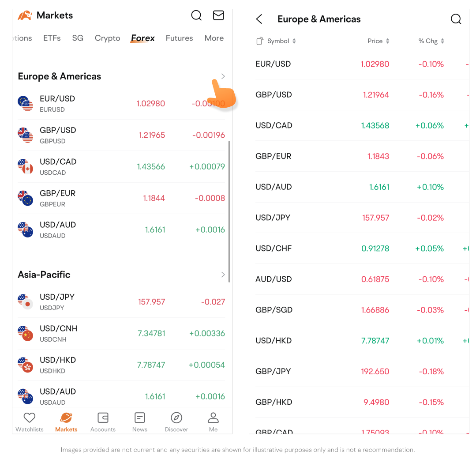The width and height of the screenshot is (476, 463).
Task: Expand the Europe & Americas section chevron
Action: coord(223,76)
